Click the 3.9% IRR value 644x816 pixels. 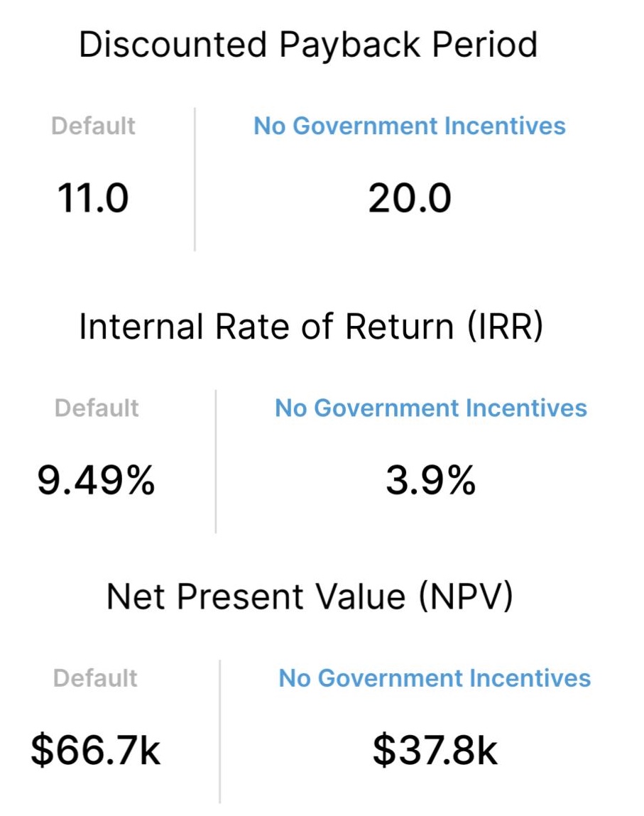tap(431, 480)
